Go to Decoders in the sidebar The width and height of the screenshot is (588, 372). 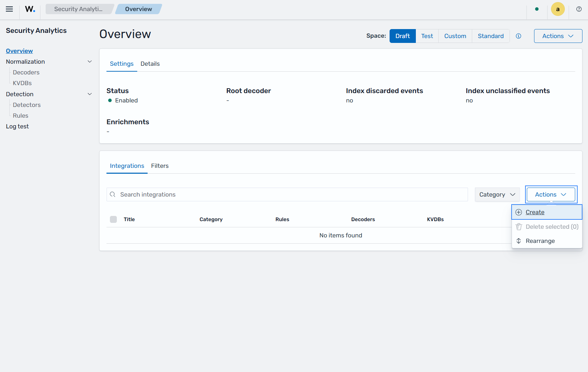tap(26, 72)
